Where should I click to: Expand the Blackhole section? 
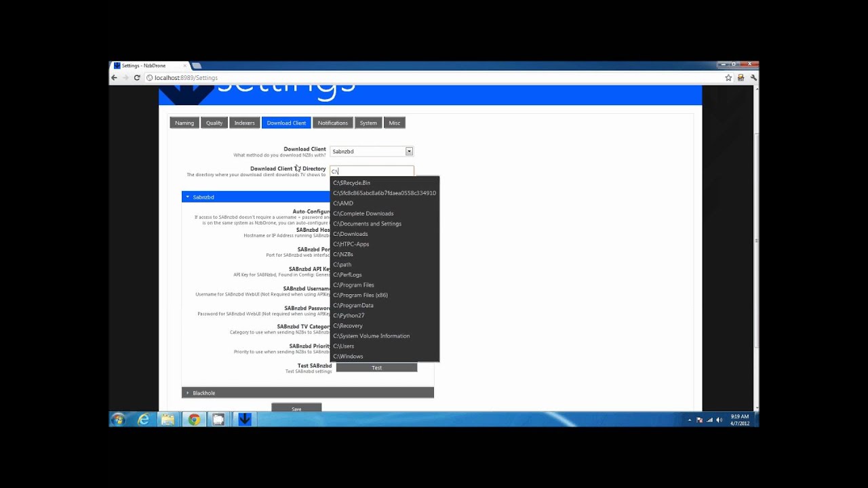pos(307,392)
